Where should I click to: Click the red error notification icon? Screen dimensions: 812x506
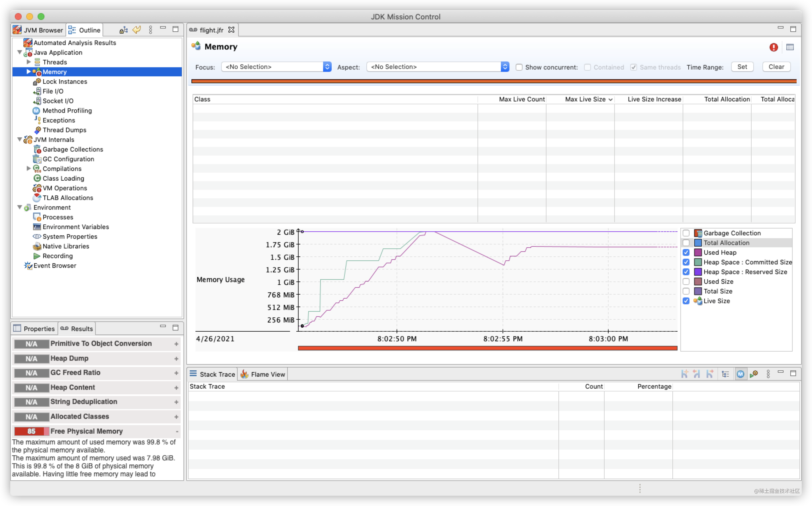[x=774, y=47]
